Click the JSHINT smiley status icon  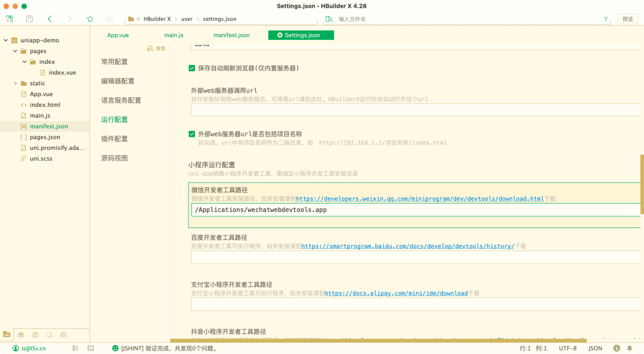coord(116,348)
